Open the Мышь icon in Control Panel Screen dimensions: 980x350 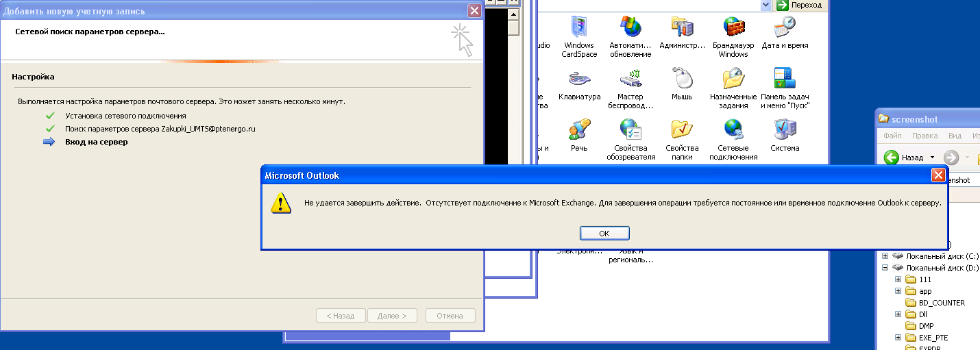(682, 84)
